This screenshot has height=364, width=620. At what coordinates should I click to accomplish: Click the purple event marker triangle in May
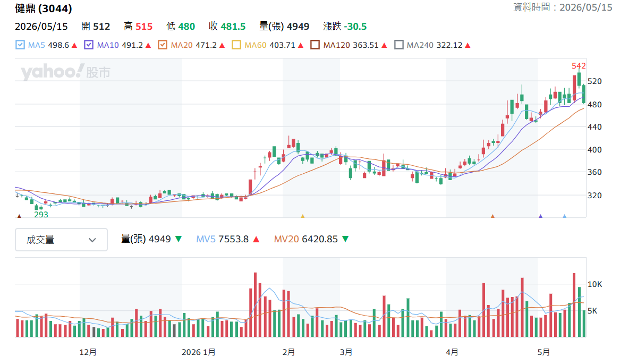pos(540,216)
